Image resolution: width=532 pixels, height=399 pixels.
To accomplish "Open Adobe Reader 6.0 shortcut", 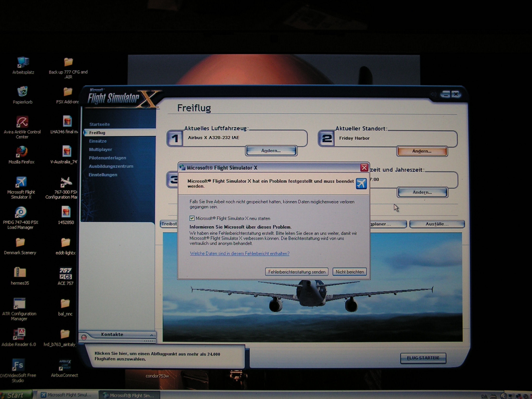I will click(19, 334).
